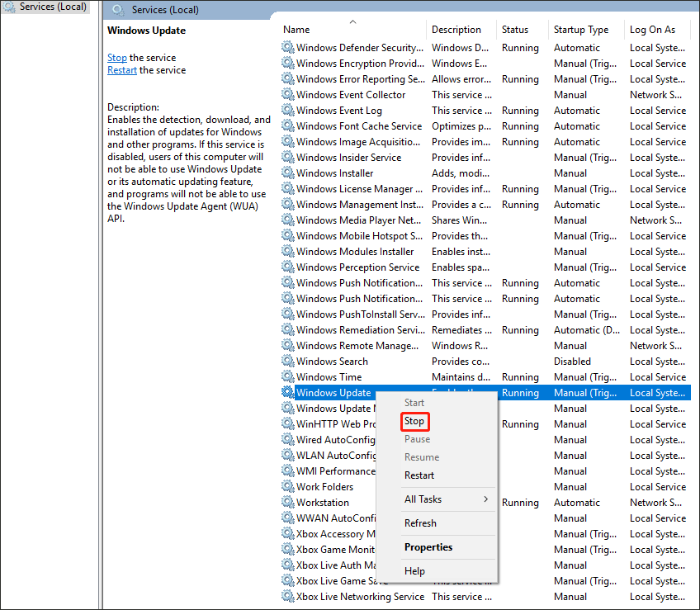This screenshot has height=610, width=700.
Task: Click the Windows Encryption Provider service gear icon
Action: pyautogui.click(x=288, y=63)
